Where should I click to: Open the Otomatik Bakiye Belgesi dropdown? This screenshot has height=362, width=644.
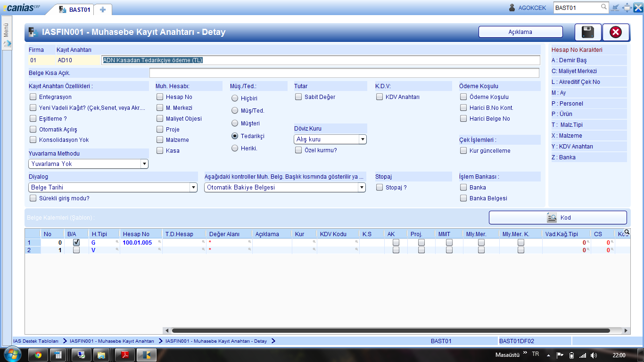pyautogui.click(x=285, y=187)
